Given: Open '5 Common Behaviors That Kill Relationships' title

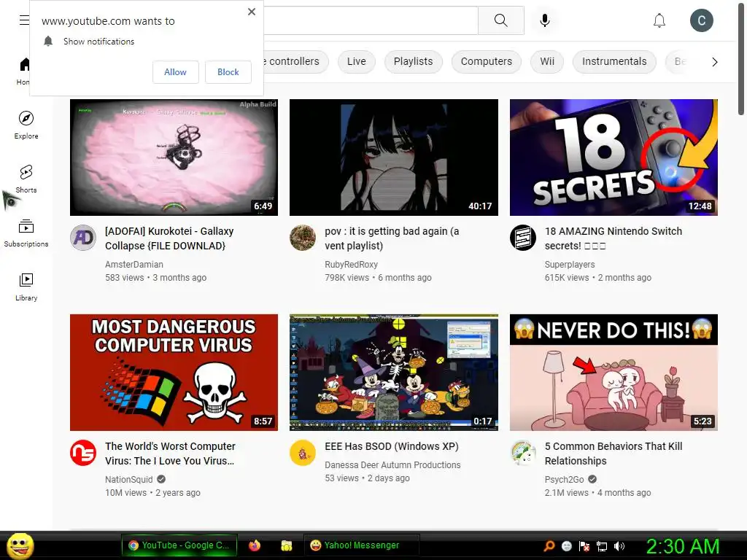Looking at the screenshot, I should click(x=613, y=454).
